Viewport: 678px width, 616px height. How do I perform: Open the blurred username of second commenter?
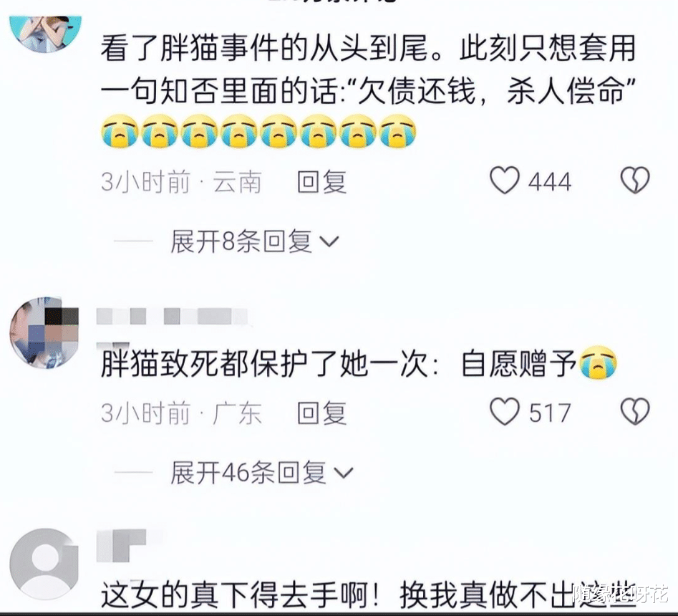pyautogui.click(x=172, y=316)
